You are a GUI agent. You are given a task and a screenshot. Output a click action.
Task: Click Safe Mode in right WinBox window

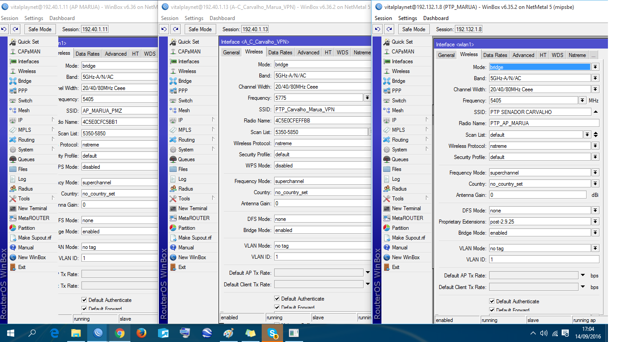(x=413, y=29)
